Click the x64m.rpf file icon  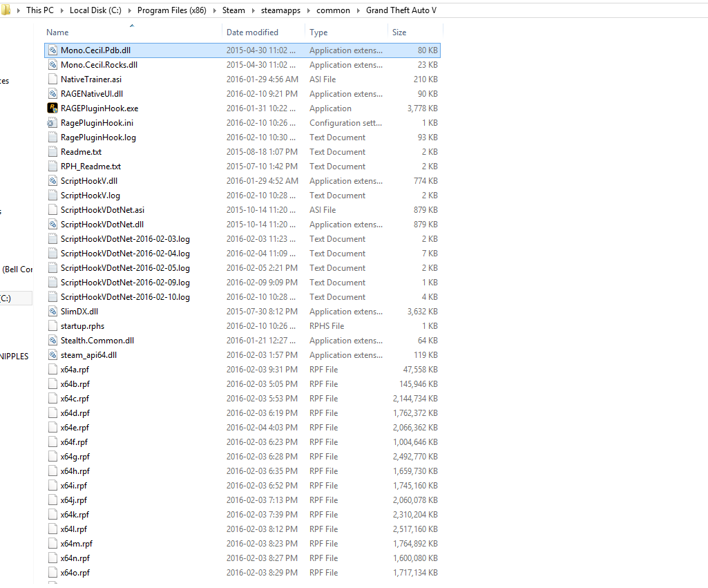pyautogui.click(x=52, y=543)
